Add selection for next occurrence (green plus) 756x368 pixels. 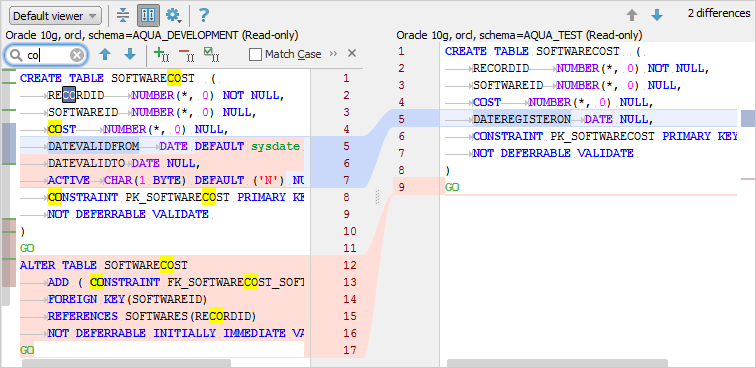tap(161, 55)
